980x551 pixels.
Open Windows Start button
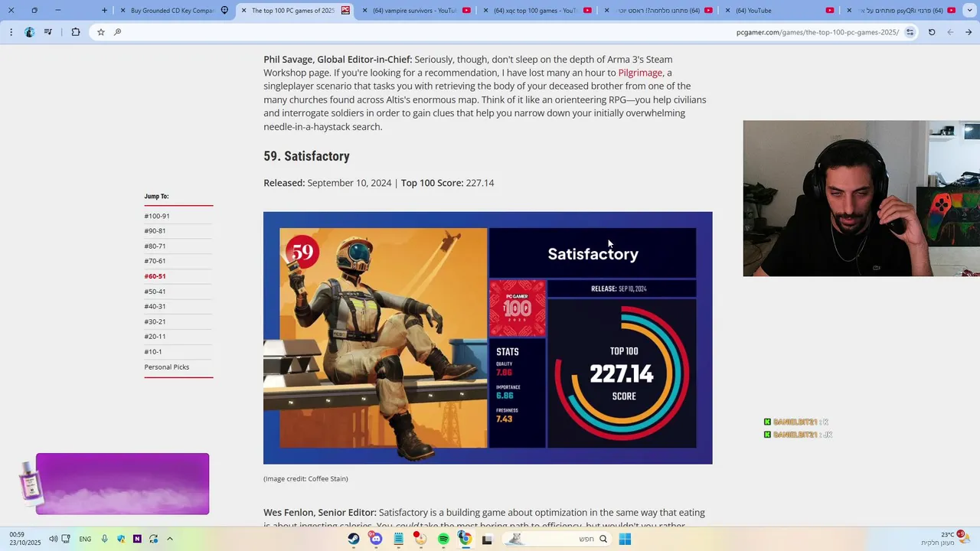click(x=625, y=539)
